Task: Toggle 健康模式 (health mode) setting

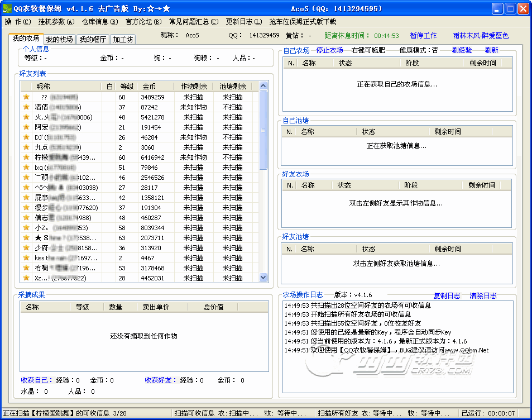Action: click(x=419, y=50)
